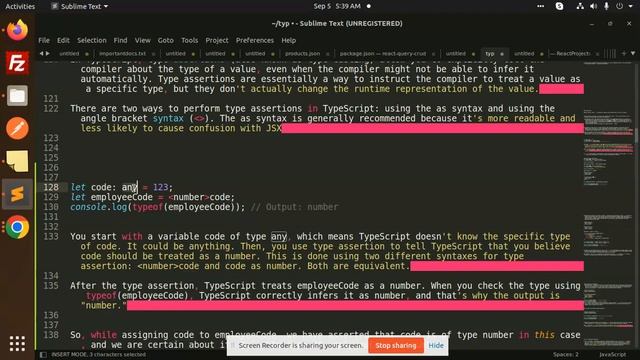Show the applications grid
This screenshot has width=640, height=360.
17,344
